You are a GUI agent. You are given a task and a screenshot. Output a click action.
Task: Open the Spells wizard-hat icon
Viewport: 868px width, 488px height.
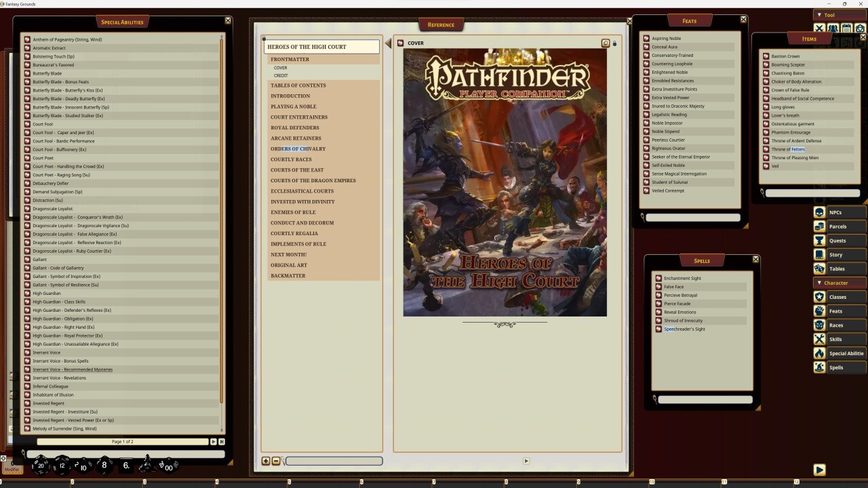(x=819, y=367)
